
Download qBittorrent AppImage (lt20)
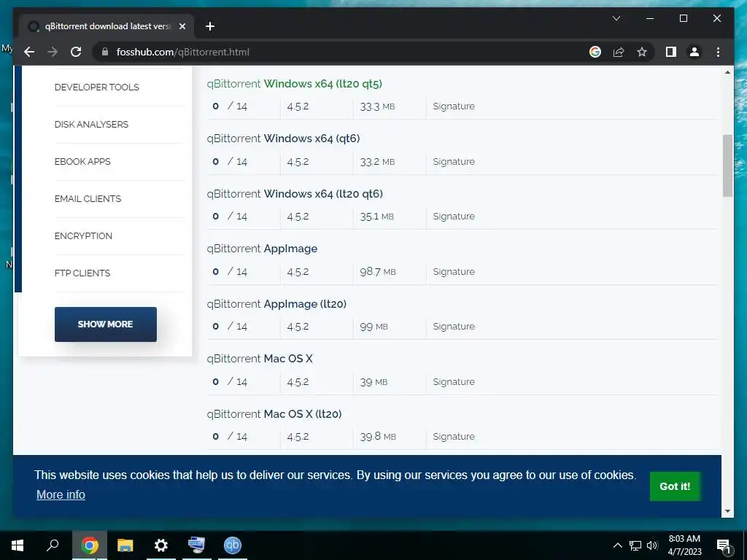[x=276, y=304]
